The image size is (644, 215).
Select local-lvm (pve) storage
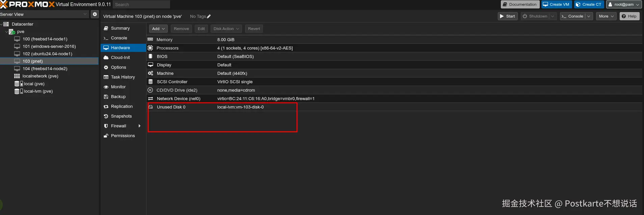coord(38,91)
